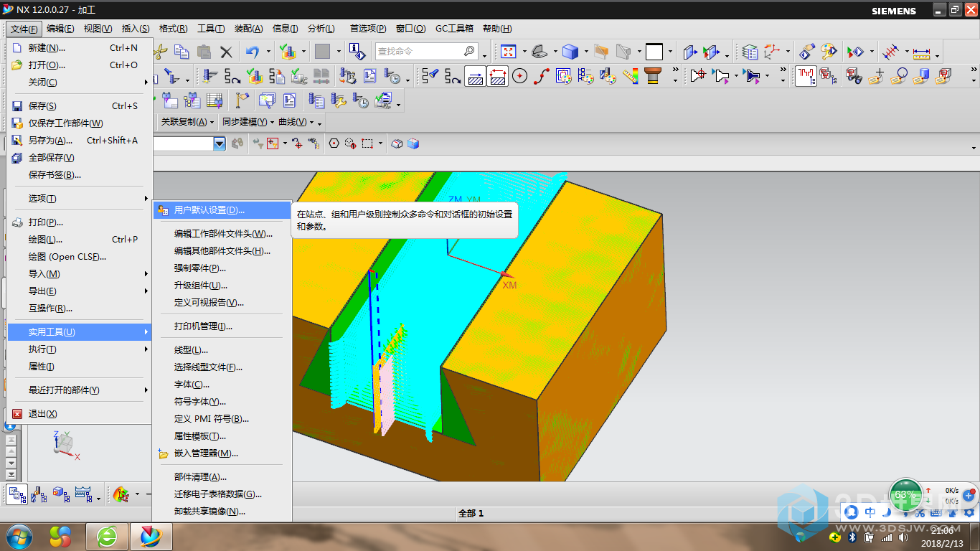Click the 63% network speed widget
980x551 pixels.
tap(905, 495)
